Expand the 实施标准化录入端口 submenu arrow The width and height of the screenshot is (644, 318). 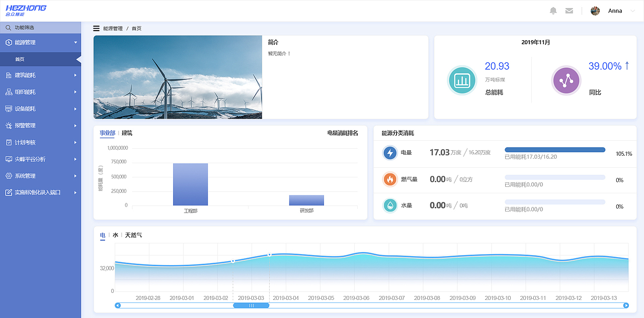point(75,192)
